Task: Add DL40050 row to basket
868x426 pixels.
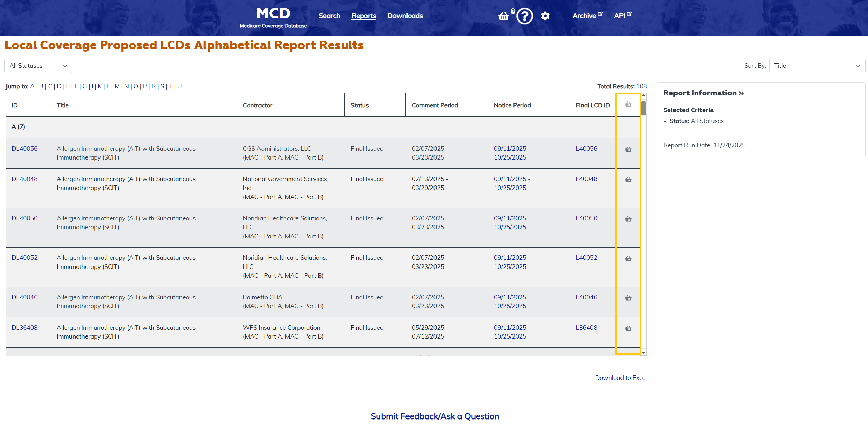Action: coord(628,219)
